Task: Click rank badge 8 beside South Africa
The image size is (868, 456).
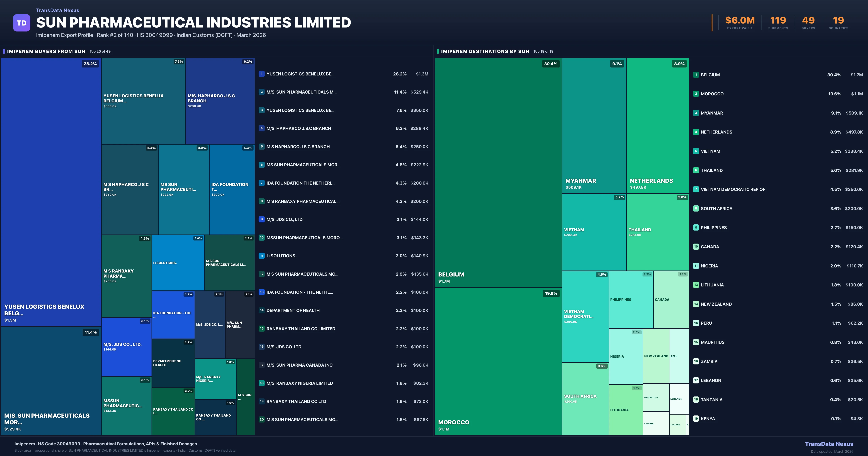Action: coord(696,208)
